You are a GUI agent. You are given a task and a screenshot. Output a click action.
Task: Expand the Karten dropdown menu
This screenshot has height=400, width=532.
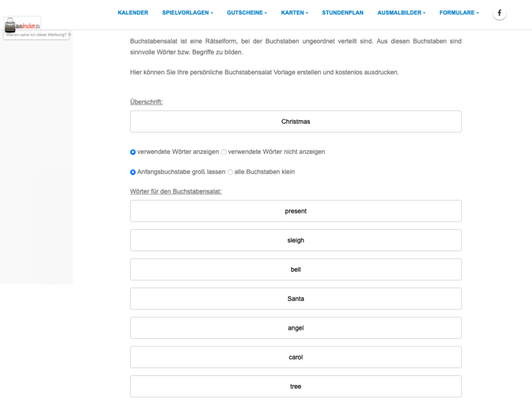point(294,13)
